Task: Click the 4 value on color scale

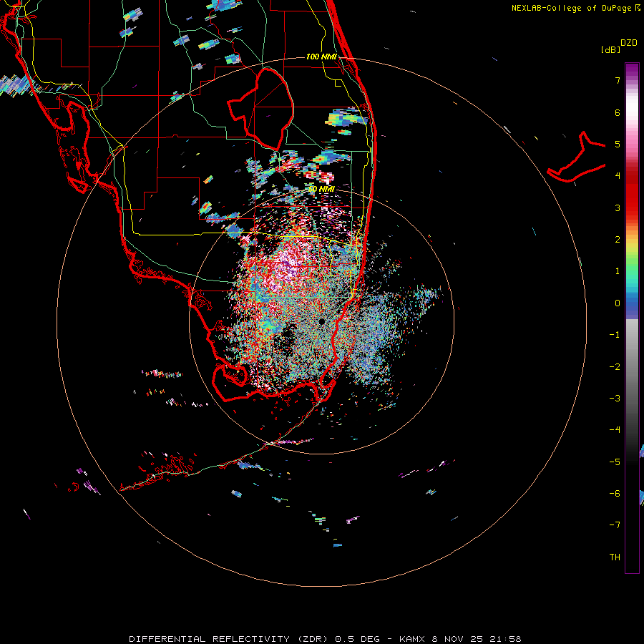Action: (618, 176)
